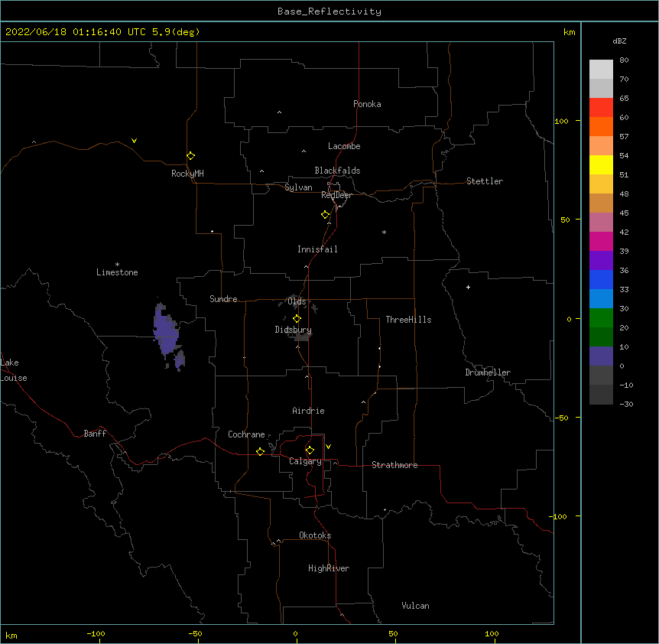Click the dBZ legend heading

619,41
